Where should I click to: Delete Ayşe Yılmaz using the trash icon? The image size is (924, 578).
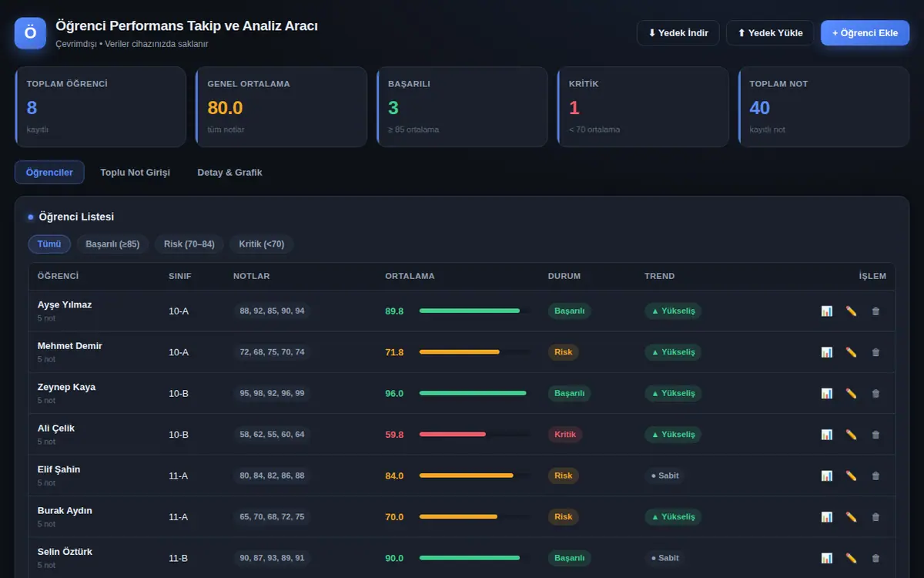(875, 311)
